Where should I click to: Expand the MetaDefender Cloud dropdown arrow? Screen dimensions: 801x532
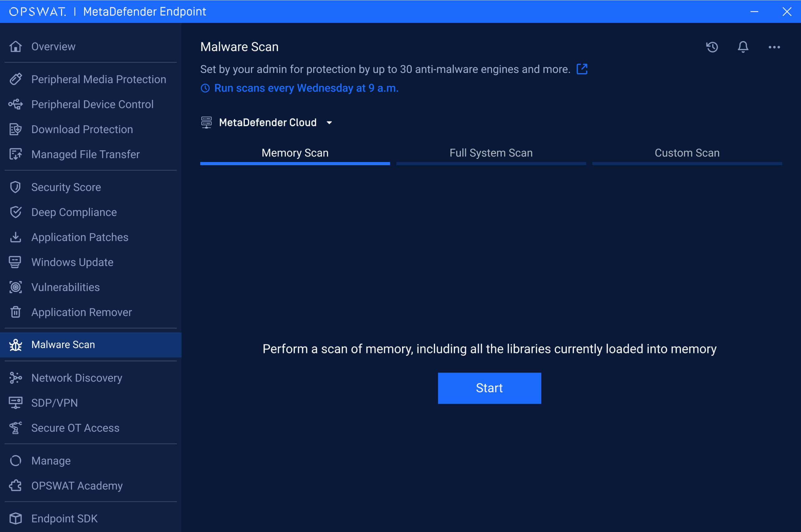[329, 122]
